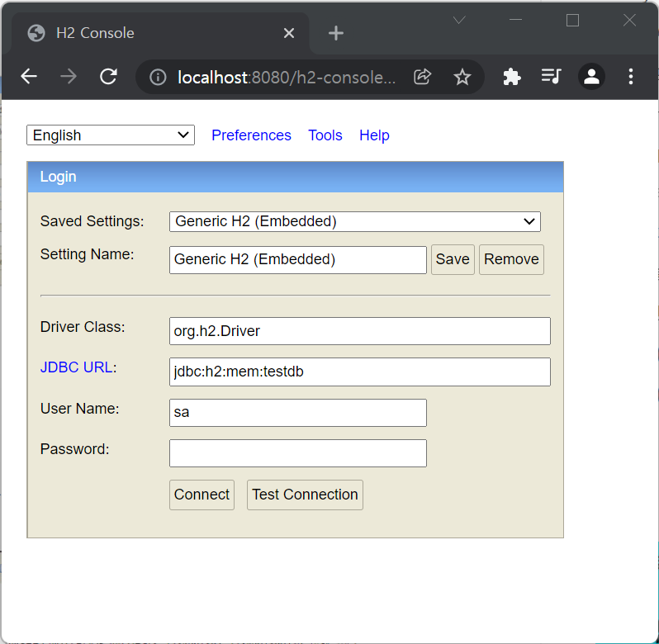659x644 pixels.
Task: Minimize the browser window
Action: [x=515, y=20]
